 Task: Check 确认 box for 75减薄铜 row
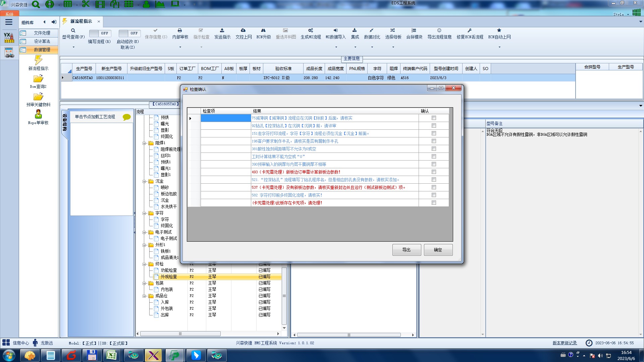point(434,118)
